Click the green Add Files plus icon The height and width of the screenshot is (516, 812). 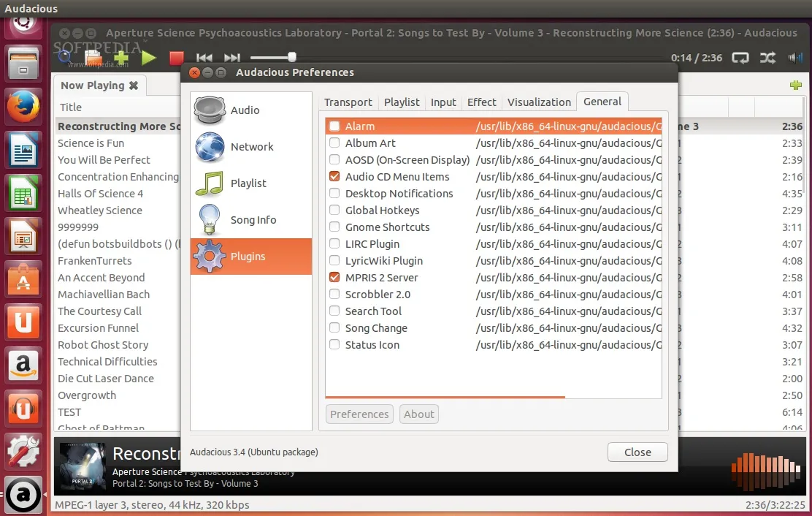tap(120, 57)
